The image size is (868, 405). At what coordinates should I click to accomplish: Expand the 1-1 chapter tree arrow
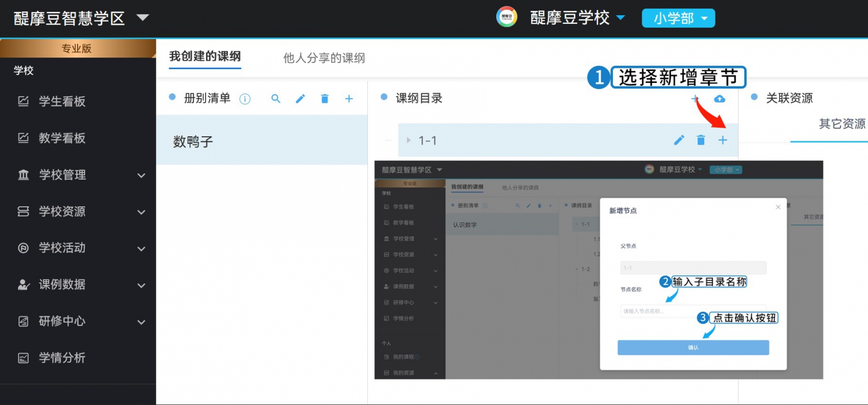[x=409, y=141]
